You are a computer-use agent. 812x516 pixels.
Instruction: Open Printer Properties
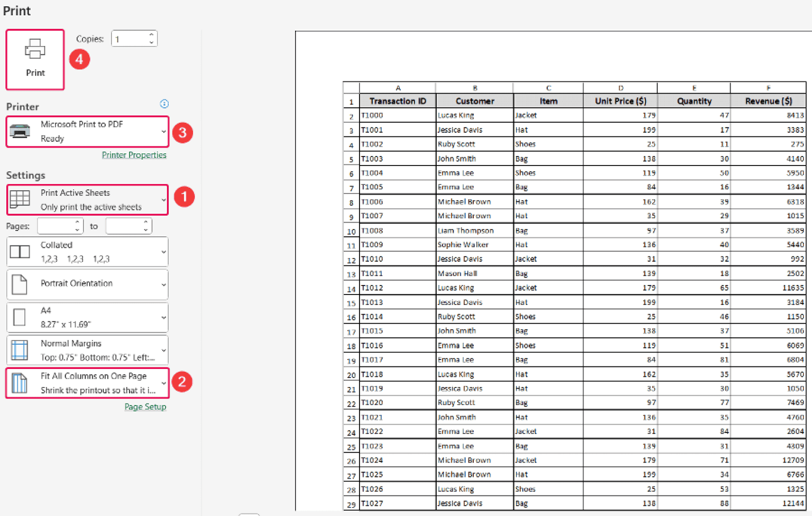click(134, 154)
